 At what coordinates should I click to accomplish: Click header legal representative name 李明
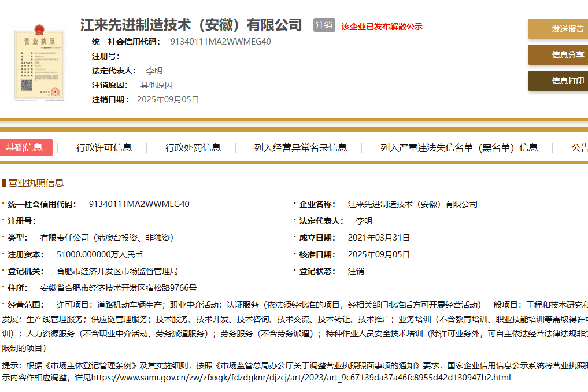pos(154,71)
